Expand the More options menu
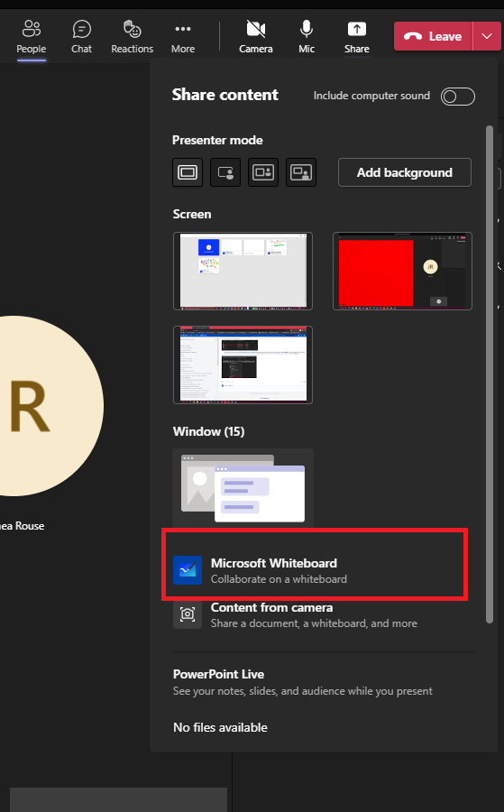Screen dimensions: 504x812 [x=183, y=37]
